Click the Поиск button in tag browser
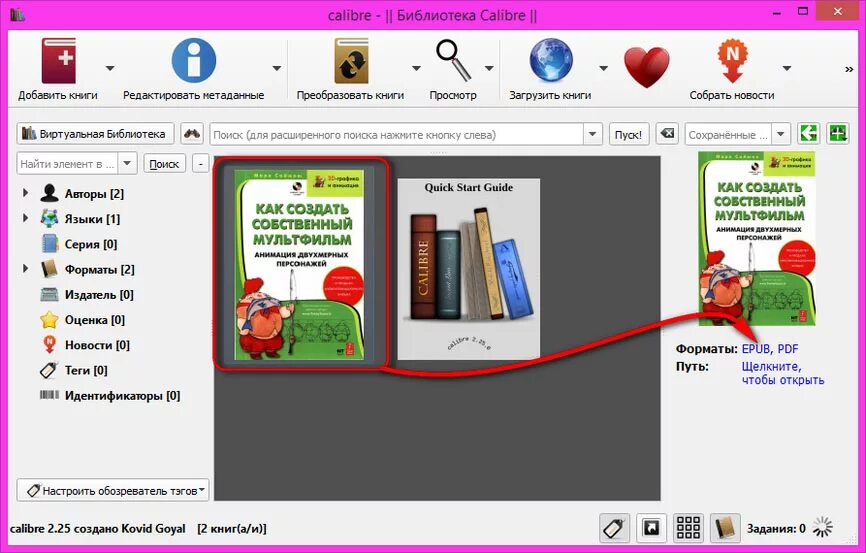This screenshot has width=866, height=553. pos(164,164)
